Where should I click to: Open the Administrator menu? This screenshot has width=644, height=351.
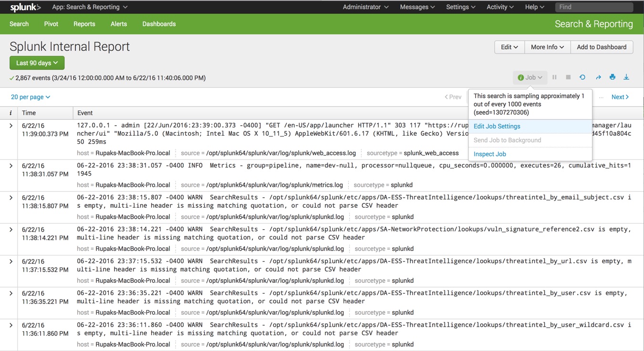tap(365, 7)
